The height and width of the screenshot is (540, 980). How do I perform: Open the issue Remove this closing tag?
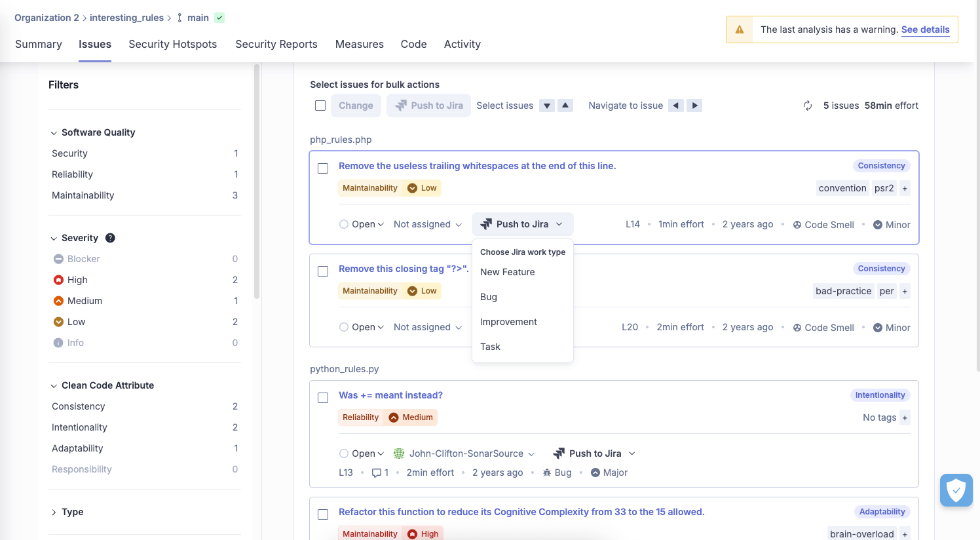(403, 268)
